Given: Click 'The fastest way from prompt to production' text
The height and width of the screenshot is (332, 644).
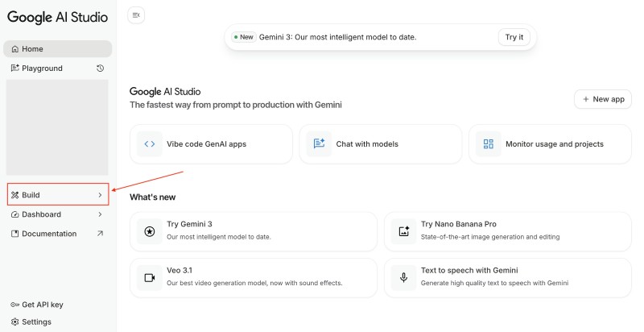Looking at the screenshot, I should 236,105.
